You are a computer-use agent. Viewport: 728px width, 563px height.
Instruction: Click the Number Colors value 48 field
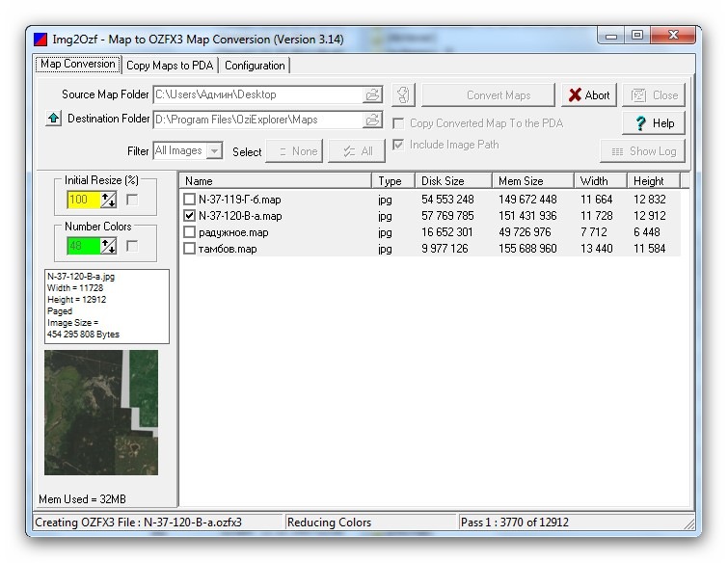coord(84,246)
